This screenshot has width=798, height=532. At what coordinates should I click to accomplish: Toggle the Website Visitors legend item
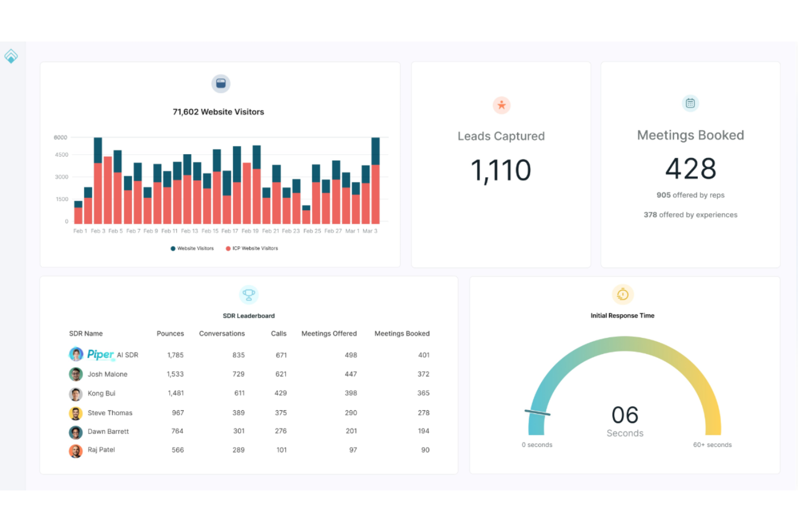(x=192, y=248)
